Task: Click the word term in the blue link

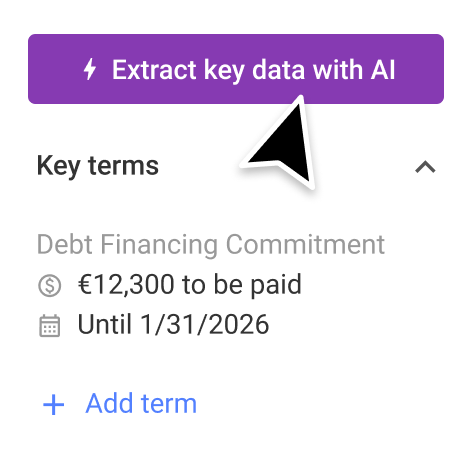Action: pos(169,404)
